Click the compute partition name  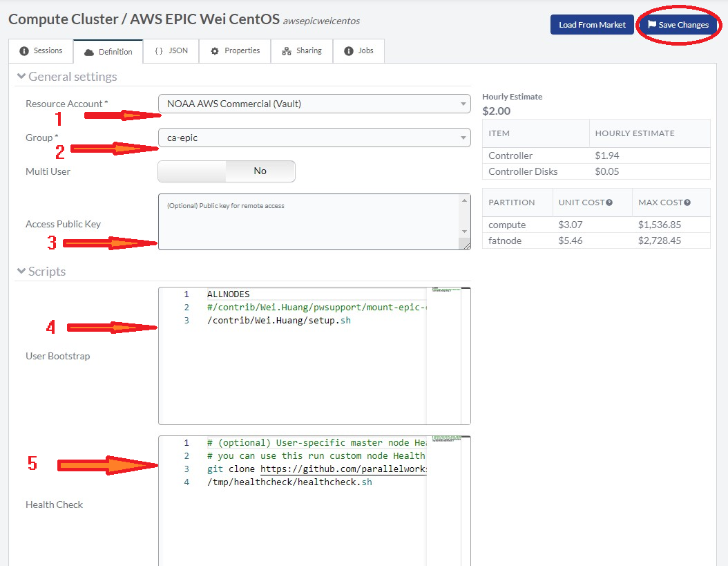coord(507,225)
